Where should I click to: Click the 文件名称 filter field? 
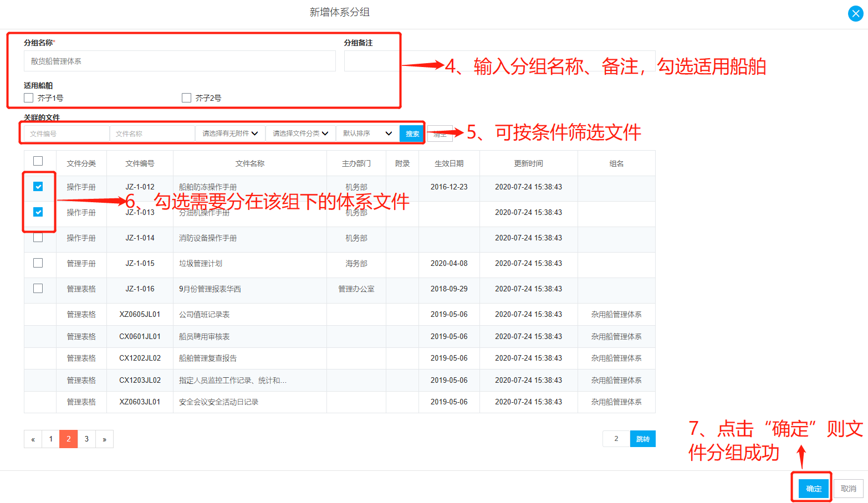click(152, 134)
